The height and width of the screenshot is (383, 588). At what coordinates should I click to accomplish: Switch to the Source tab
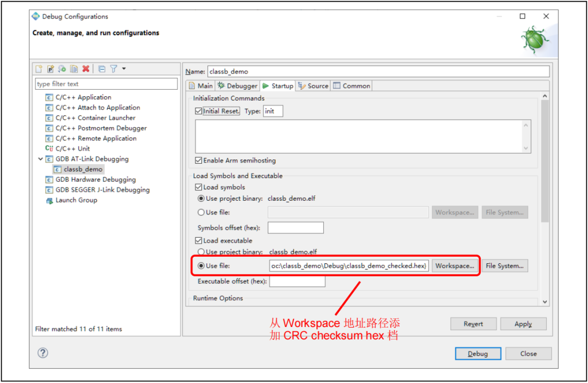(x=314, y=86)
